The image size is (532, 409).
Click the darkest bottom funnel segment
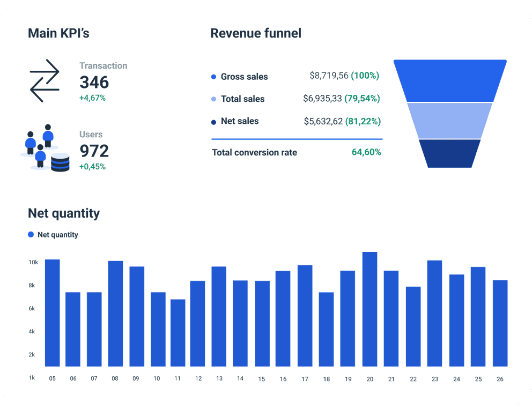point(450,154)
